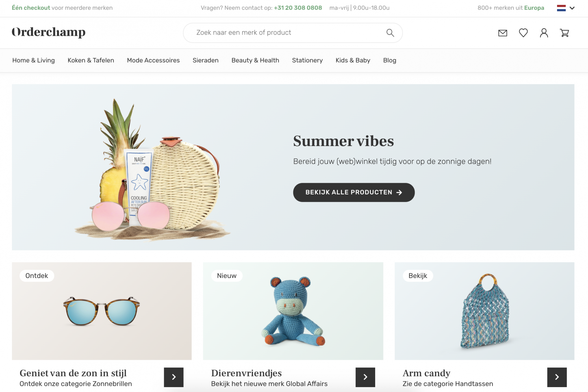
Task: Open the heart wishlist icon
Action: click(x=523, y=33)
